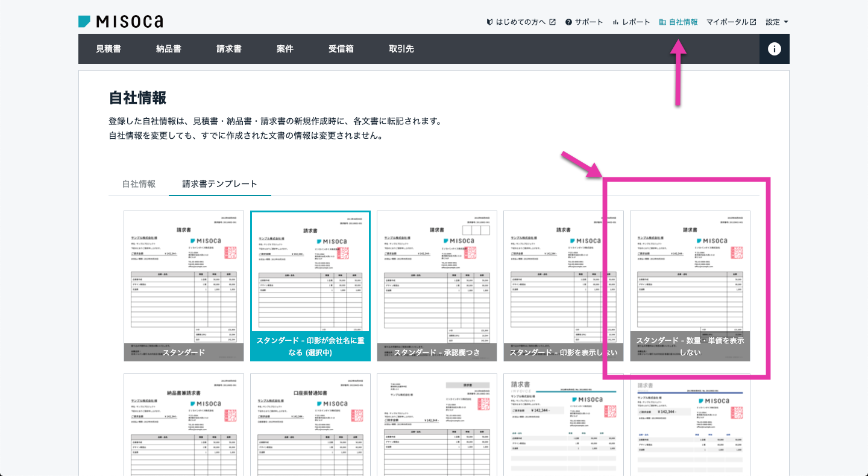Pick the 納品書兼請求書 template
The width and height of the screenshot is (868, 476).
184,425
